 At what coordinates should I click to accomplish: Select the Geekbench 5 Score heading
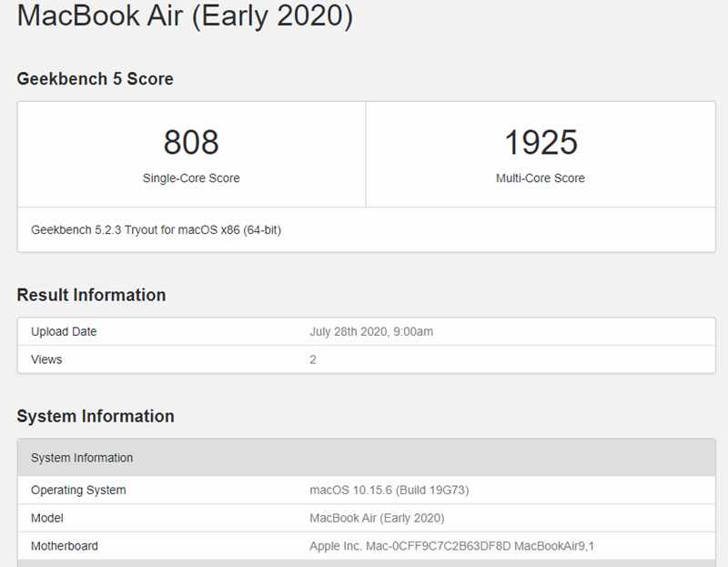[95, 79]
